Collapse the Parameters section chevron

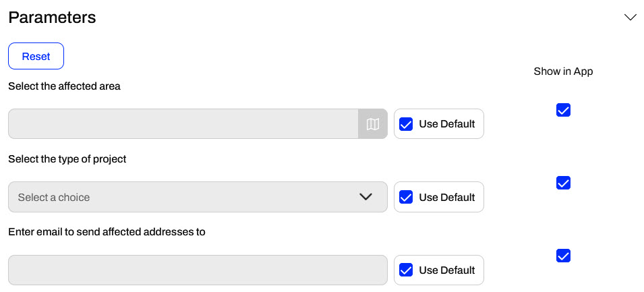tap(631, 18)
